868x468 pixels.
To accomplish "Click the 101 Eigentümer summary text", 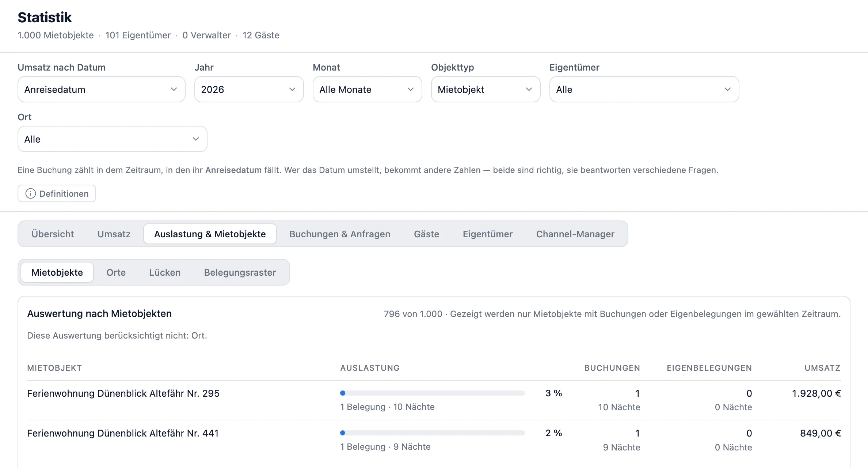I will coord(138,35).
